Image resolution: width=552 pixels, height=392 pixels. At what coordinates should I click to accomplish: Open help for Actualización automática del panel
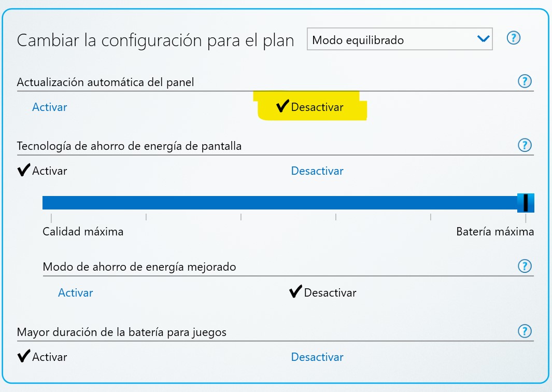pos(525,81)
